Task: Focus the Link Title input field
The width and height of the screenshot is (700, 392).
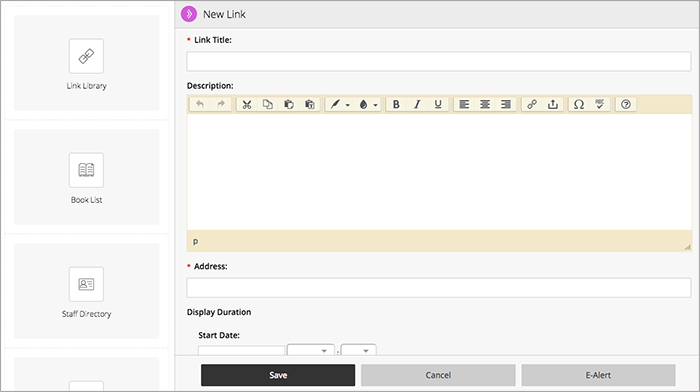Action: (x=439, y=61)
